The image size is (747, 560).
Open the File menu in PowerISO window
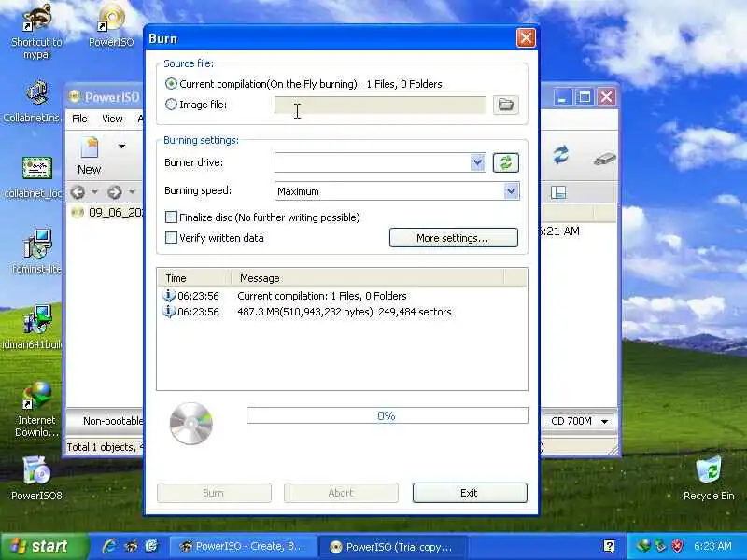pos(79,119)
